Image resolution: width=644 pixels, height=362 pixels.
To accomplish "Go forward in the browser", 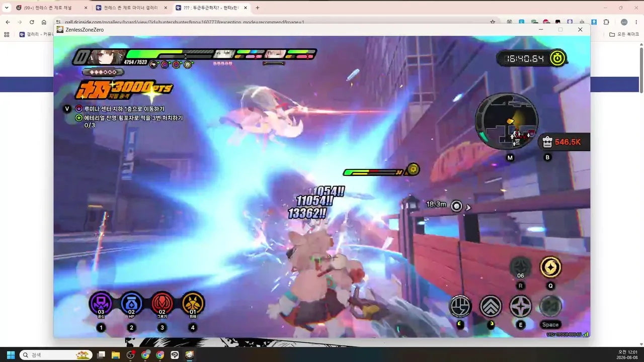I will 20,22.
